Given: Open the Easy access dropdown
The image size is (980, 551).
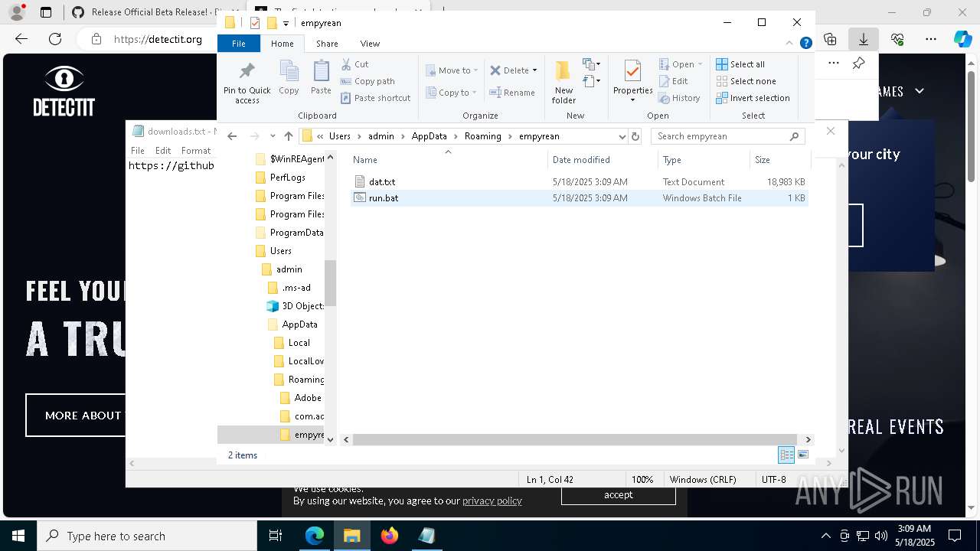Looking at the screenshot, I should coord(592,81).
